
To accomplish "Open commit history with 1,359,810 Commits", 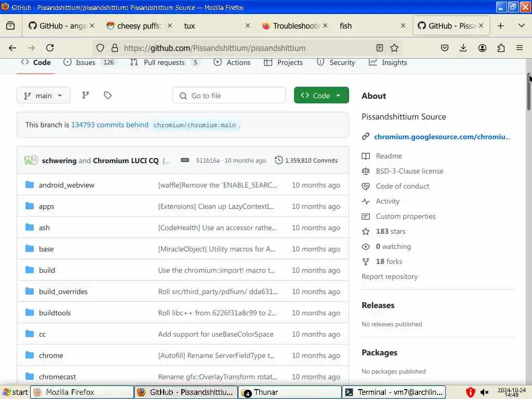I will tap(307, 160).
